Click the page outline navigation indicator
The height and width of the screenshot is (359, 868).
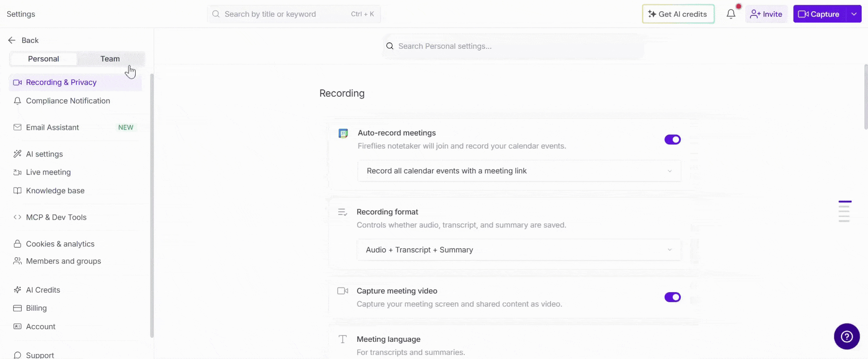tap(844, 211)
